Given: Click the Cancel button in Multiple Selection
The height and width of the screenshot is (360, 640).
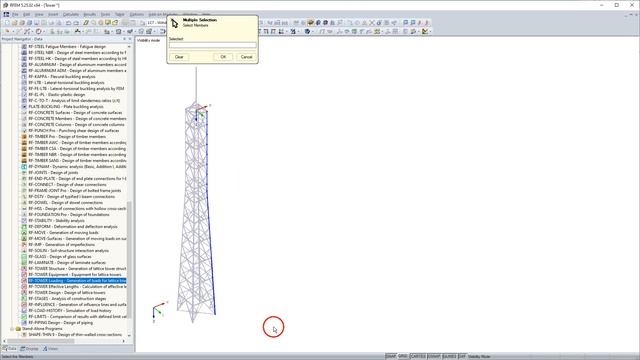Looking at the screenshot, I should (x=247, y=57).
